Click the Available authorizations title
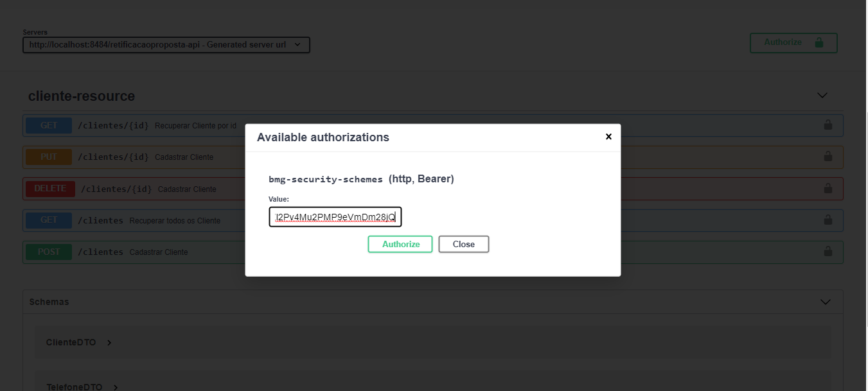This screenshot has width=868, height=391. click(323, 137)
